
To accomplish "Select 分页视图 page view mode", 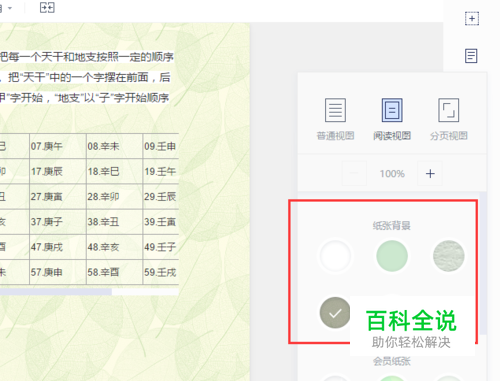I will pos(449,119).
